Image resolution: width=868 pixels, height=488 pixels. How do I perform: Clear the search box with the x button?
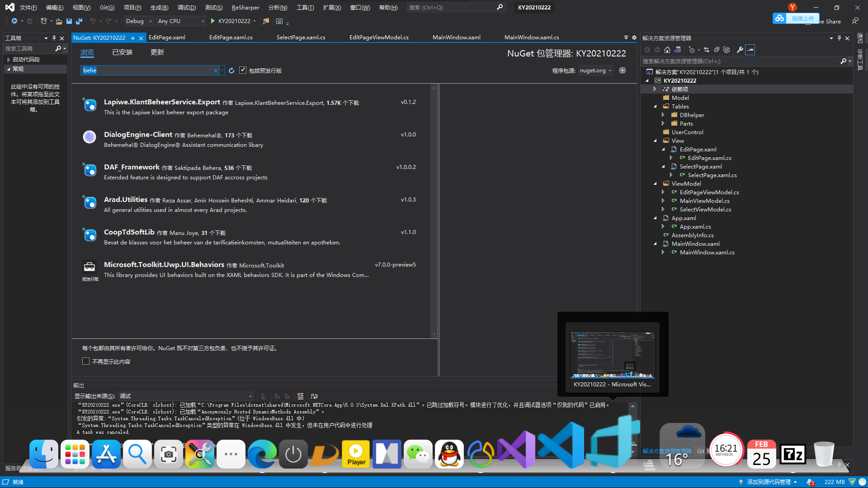coord(216,70)
